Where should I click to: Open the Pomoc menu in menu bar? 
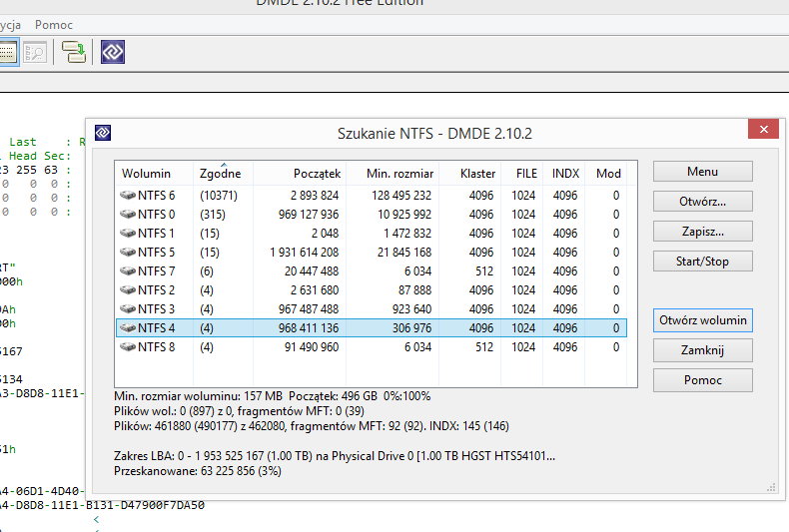(x=53, y=25)
